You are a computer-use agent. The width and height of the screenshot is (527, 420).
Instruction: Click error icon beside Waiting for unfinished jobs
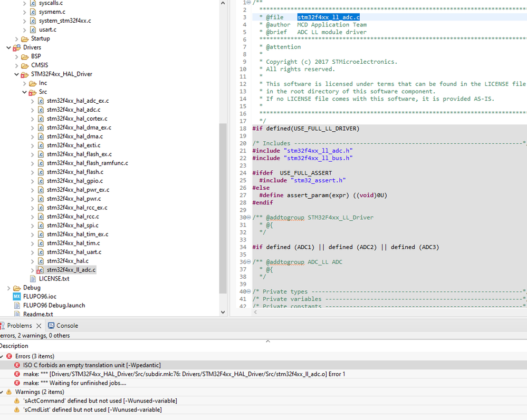pos(17,383)
